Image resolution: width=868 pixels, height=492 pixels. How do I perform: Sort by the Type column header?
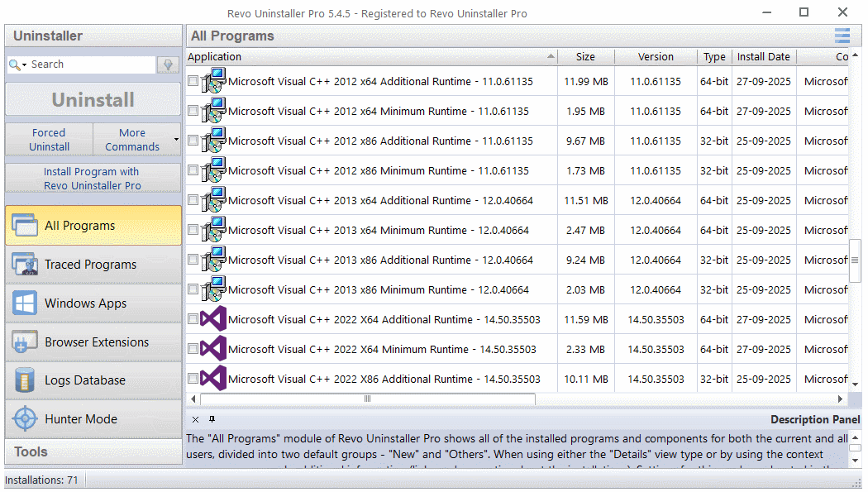pos(715,56)
